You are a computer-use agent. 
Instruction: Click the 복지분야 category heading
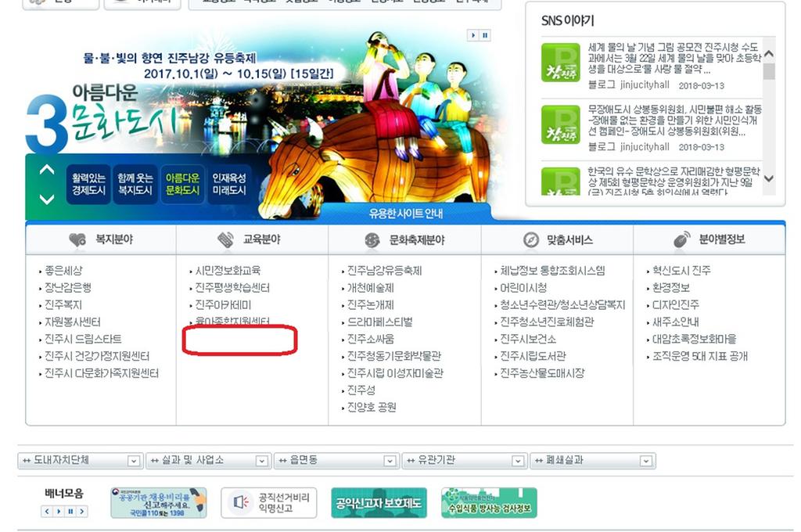tap(101, 239)
